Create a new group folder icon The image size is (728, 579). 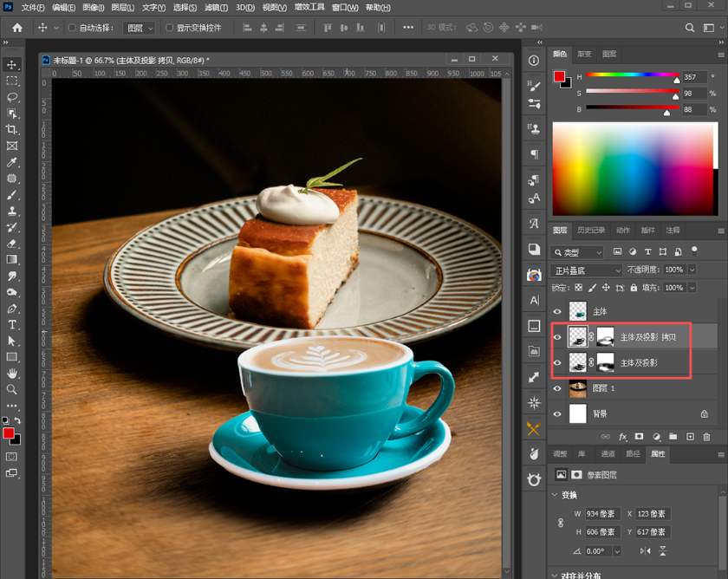pyautogui.click(x=673, y=437)
